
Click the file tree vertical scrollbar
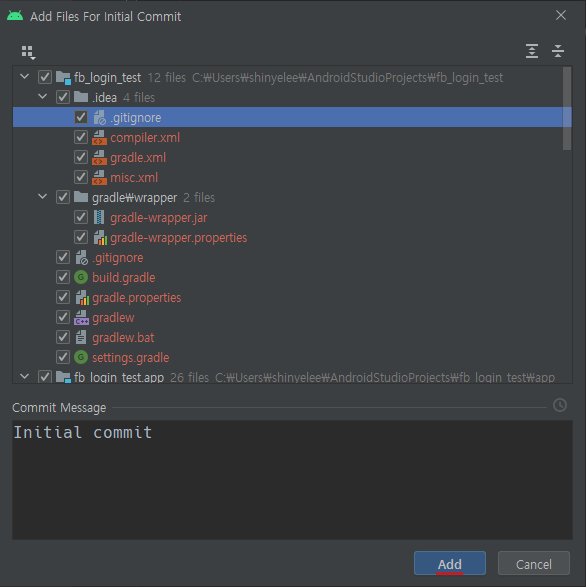click(x=567, y=109)
